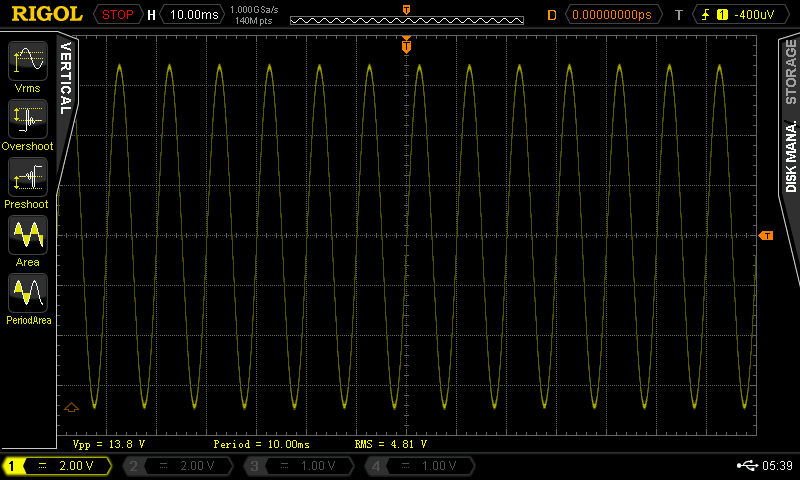This screenshot has width=800, height=480.
Task: Select the PeriodArea measurement icon
Action: click(x=28, y=293)
